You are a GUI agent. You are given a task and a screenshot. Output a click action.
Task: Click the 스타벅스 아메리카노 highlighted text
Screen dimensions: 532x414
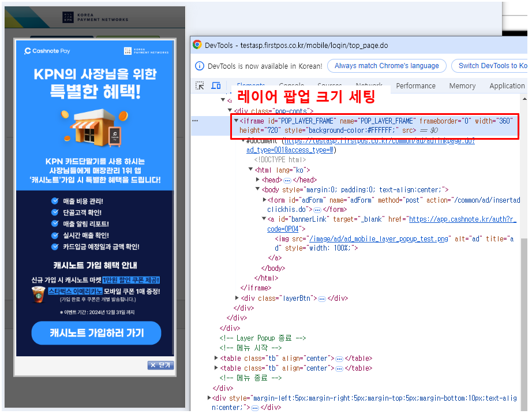[x=75, y=292]
